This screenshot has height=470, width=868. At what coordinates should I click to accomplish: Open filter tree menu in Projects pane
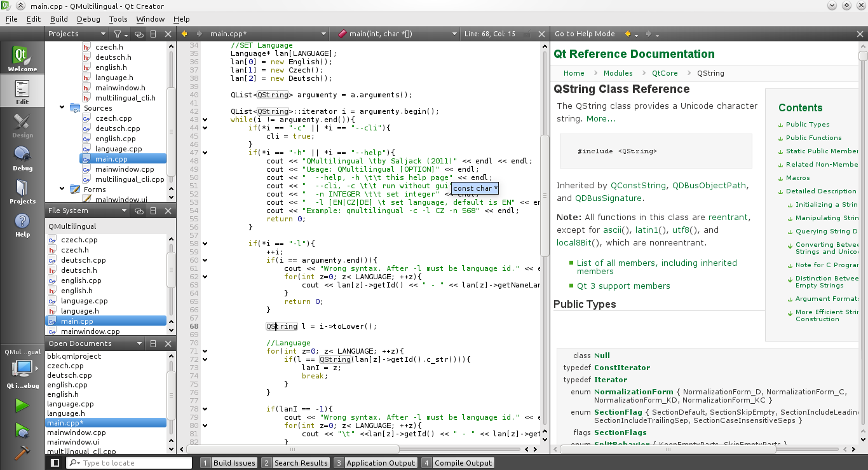pyautogui.click(x=120, y=34)
